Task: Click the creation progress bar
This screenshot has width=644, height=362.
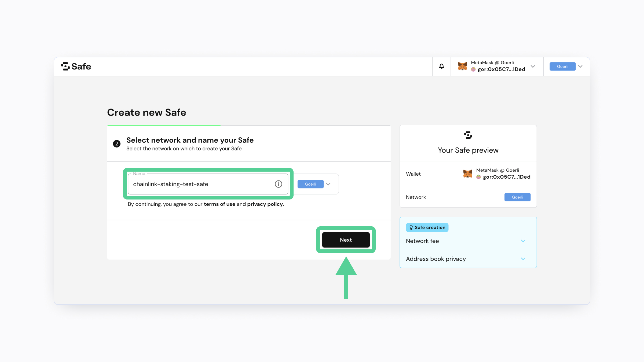Action: [x=249, y=125]
